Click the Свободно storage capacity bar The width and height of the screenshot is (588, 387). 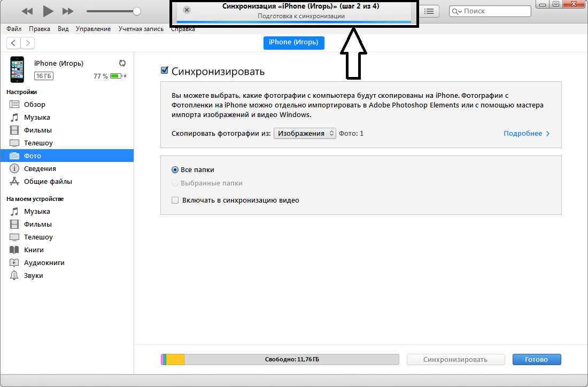click(x=280, y=359)
